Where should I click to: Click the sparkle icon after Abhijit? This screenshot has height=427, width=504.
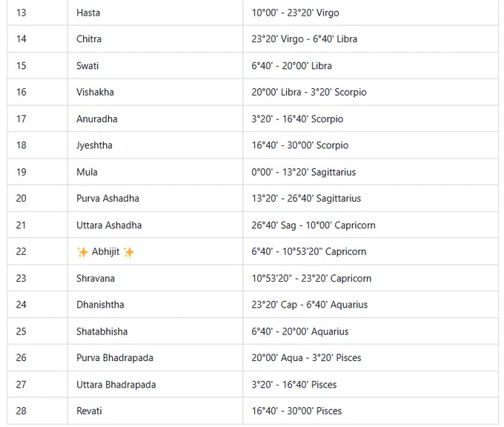(x=128, y=252)
